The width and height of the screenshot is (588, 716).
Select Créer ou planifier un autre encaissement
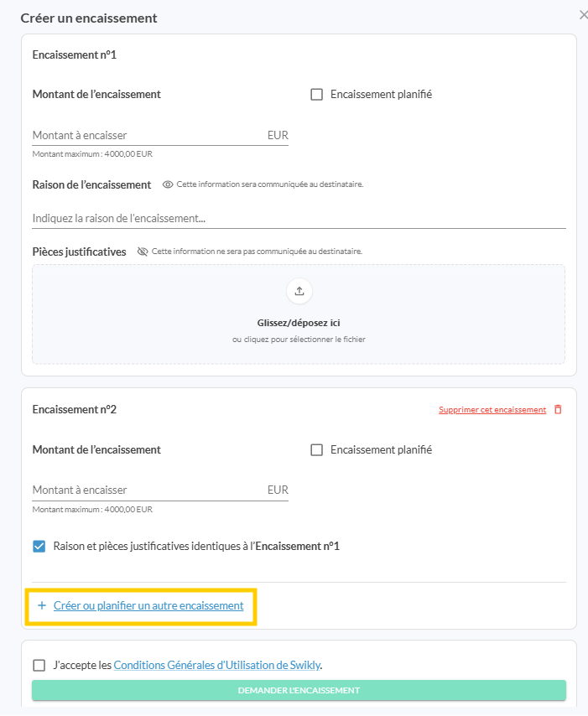pos(148,605)
